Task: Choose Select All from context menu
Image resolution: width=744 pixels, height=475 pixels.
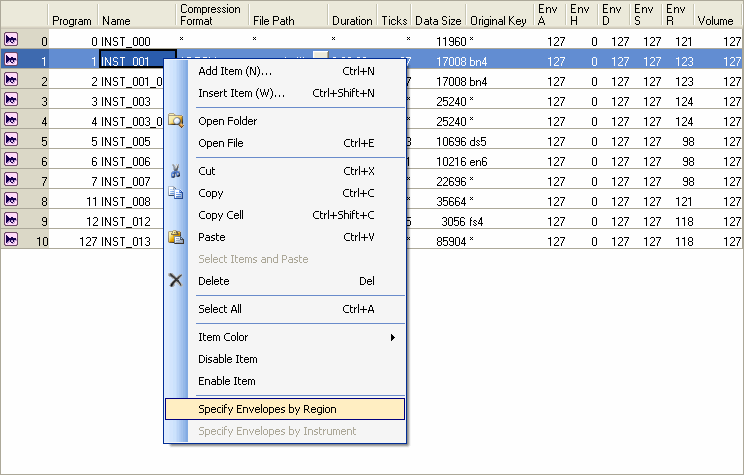Action: pos(220,309)
